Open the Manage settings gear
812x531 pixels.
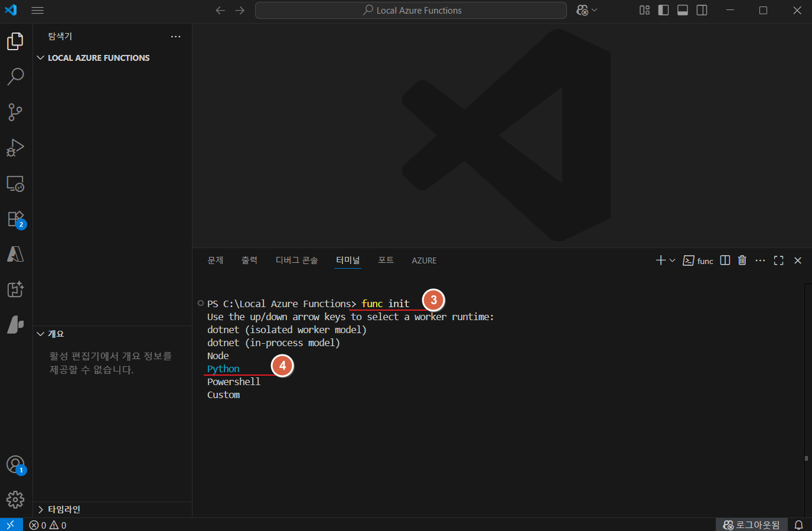15,500
